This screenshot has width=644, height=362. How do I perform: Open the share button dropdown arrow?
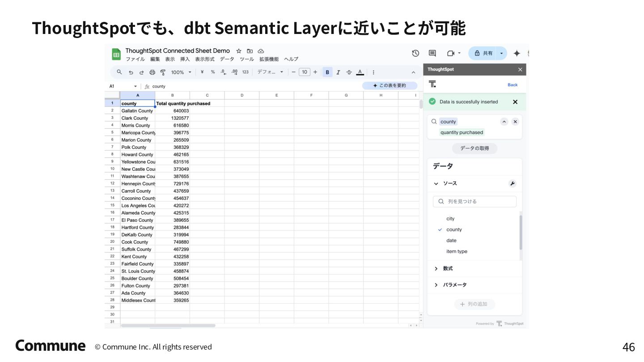pyautogui.click(x=502, y=53)
